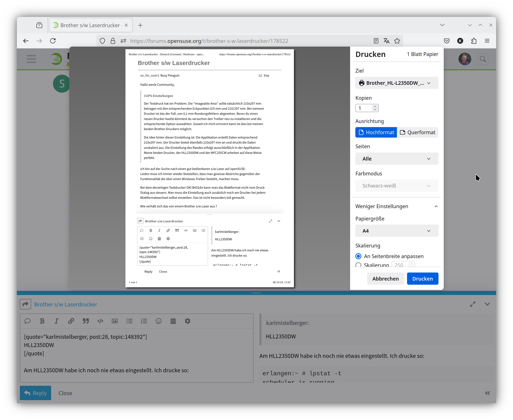The height and width of the screenshot is (420, 513).
Task: Select 'An Seitenbreite anpassen' radio button
Action: point(358,256)
